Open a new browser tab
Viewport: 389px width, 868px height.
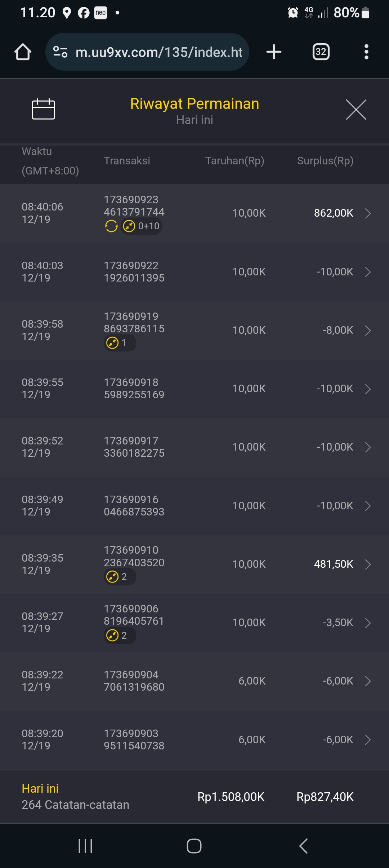pos(274,52)
